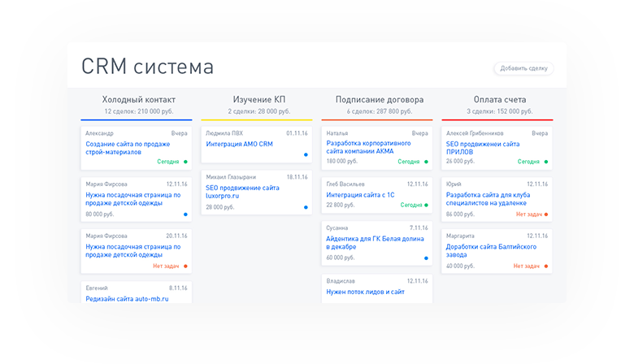Open the Холодный контакт column header

pos(139,99)
